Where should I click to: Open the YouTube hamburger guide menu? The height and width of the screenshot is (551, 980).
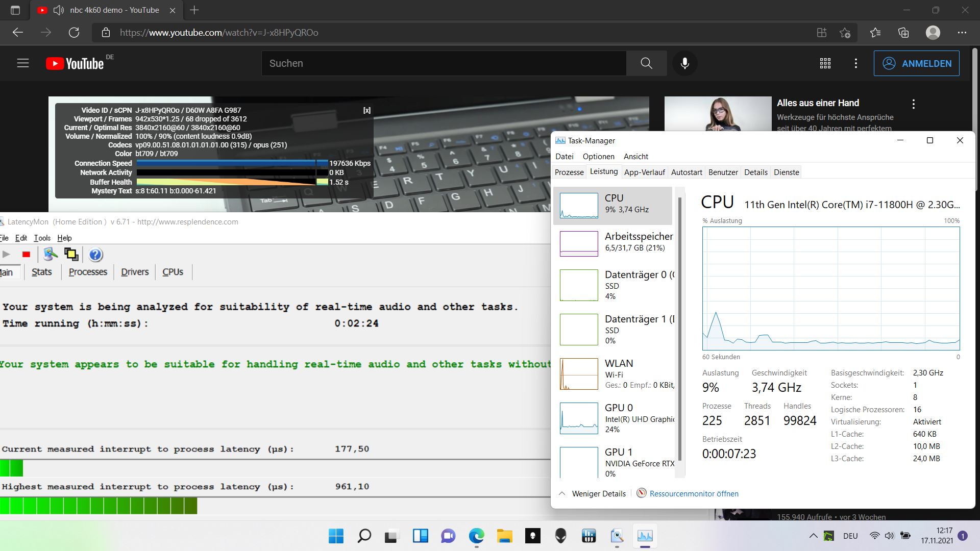23,63
